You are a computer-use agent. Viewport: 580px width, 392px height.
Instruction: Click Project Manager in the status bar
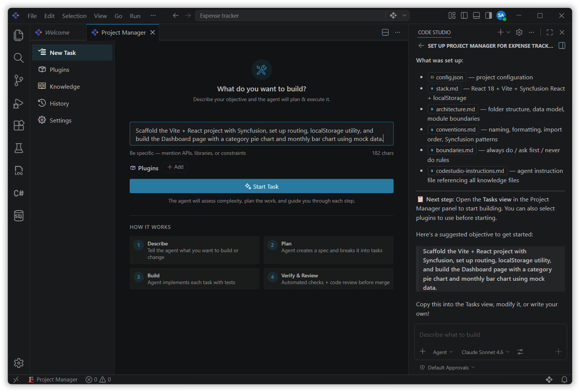53,380
